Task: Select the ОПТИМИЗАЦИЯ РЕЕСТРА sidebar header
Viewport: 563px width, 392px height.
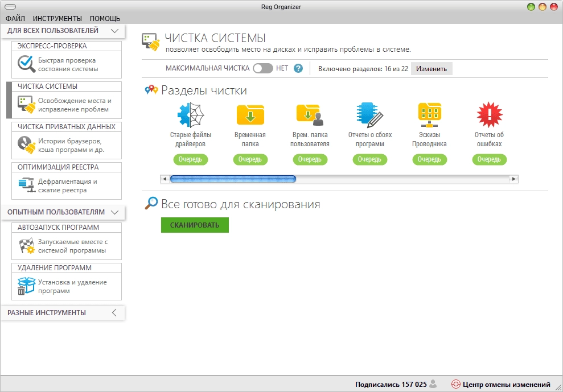Action: [x=67, y=167]
